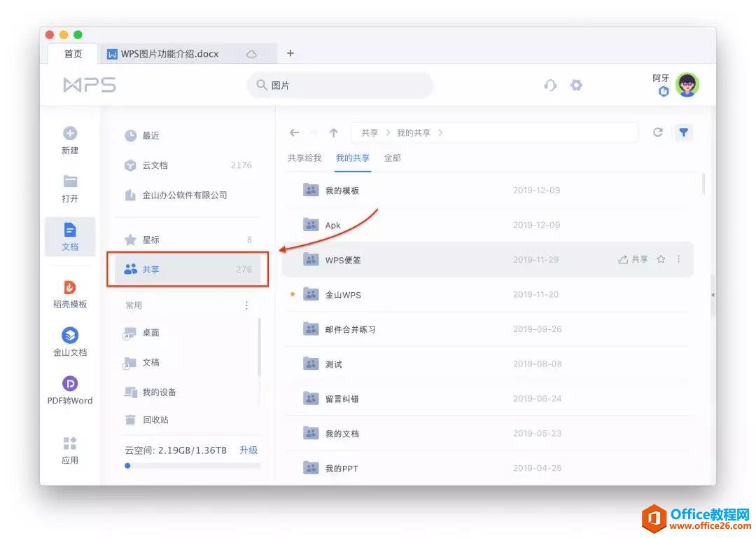
Task: Open 金山办公软件有限公司 company item
Action: click(188, 195)
